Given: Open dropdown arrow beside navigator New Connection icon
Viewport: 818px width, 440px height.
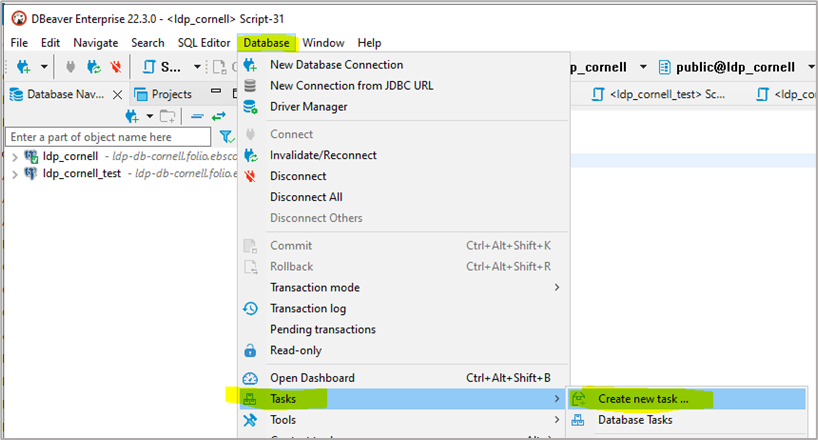Looking at the screenshot, I should point(150,116).
